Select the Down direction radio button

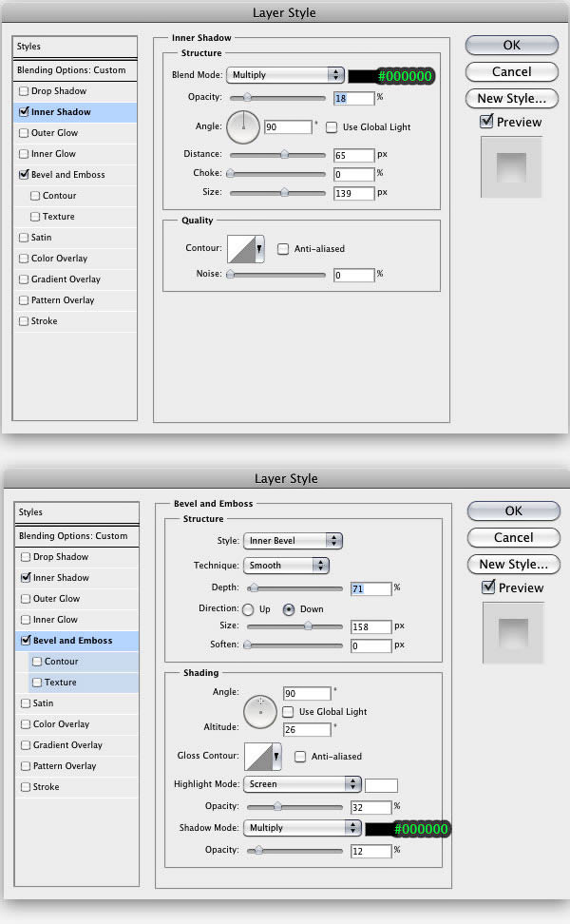[x=289, y=609]
